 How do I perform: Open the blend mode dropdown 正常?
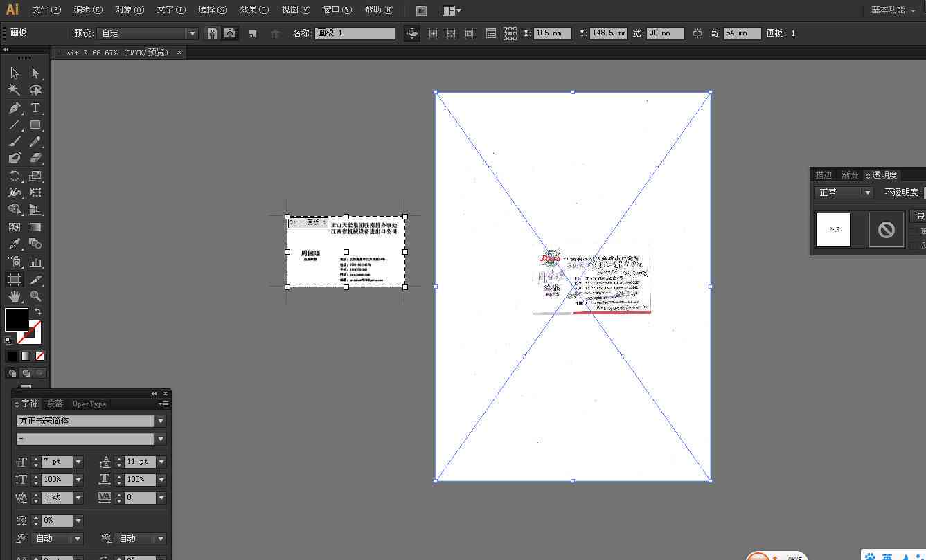844,192
